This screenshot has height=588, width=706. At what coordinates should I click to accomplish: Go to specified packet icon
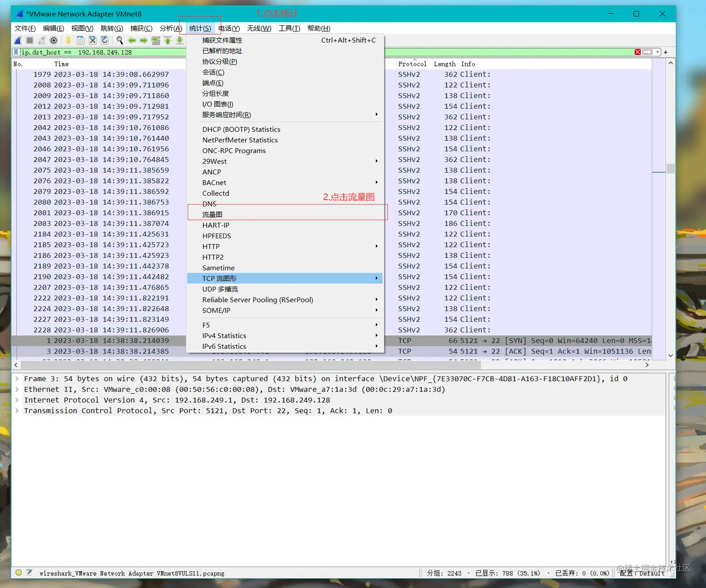(155, 41)
